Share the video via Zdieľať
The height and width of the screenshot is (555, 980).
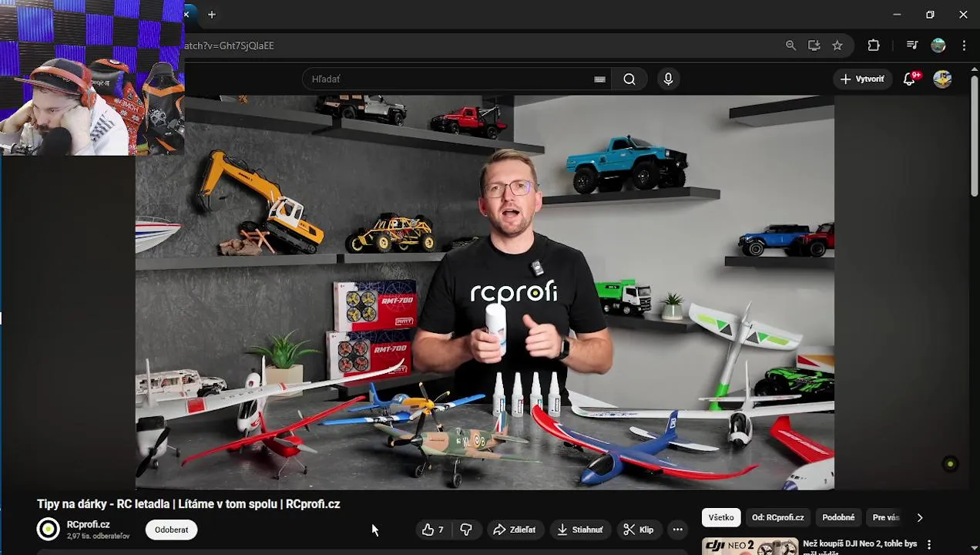tap(514, 530)
